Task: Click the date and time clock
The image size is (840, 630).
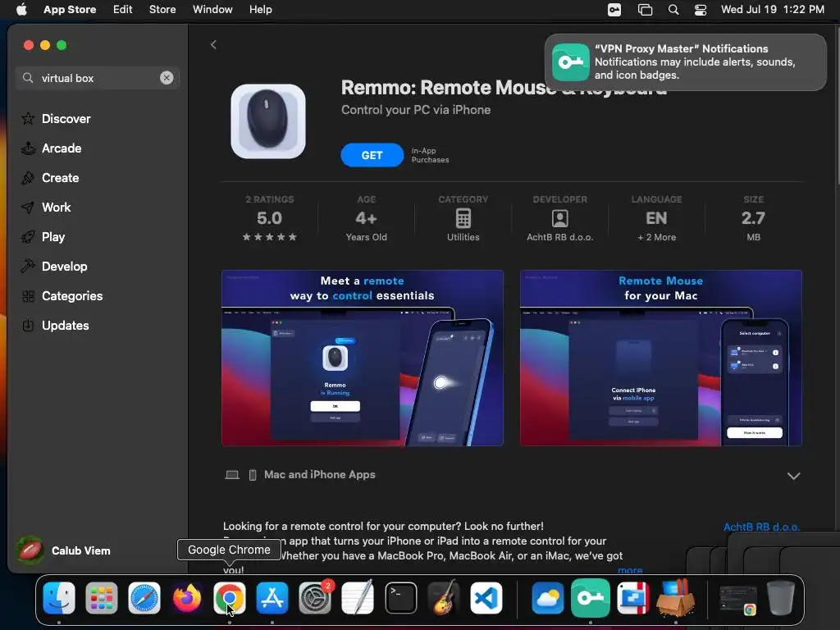Action: [x=773, y=10]
